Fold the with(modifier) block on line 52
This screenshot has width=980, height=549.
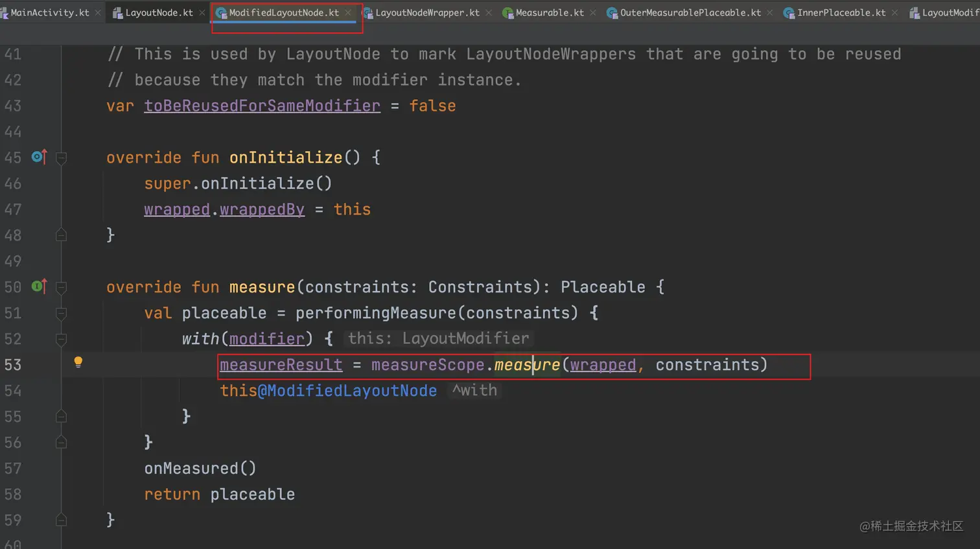tap(61, 339)
